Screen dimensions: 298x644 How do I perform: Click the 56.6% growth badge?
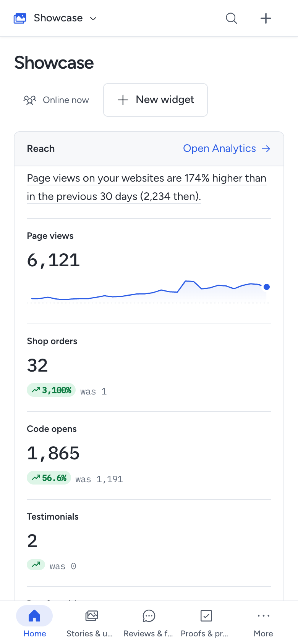pyautogui.click(x=49, y=478)
